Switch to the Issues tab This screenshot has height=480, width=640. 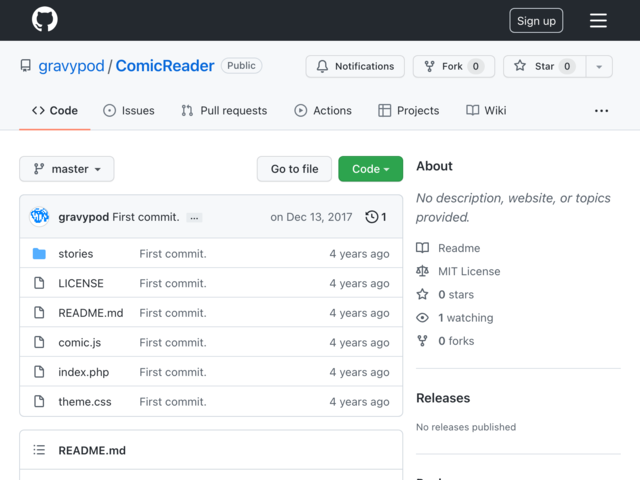[129, 111]
